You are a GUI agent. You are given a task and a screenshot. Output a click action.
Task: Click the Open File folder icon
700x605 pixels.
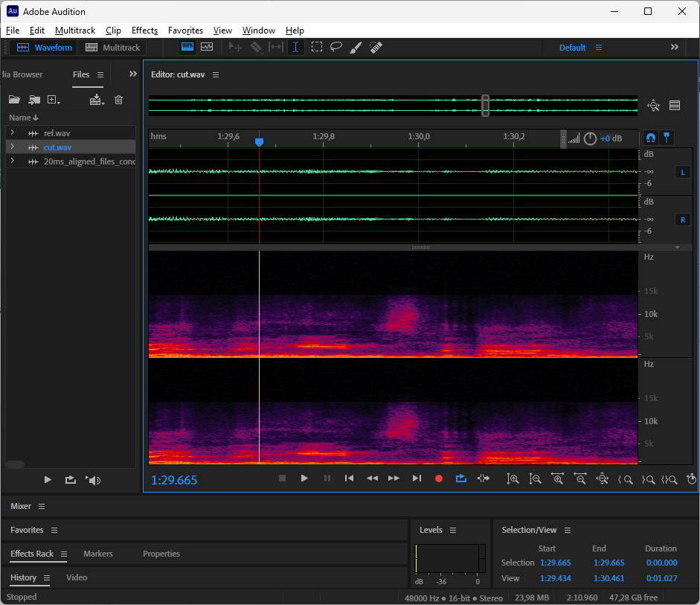(x=13, y=100)
